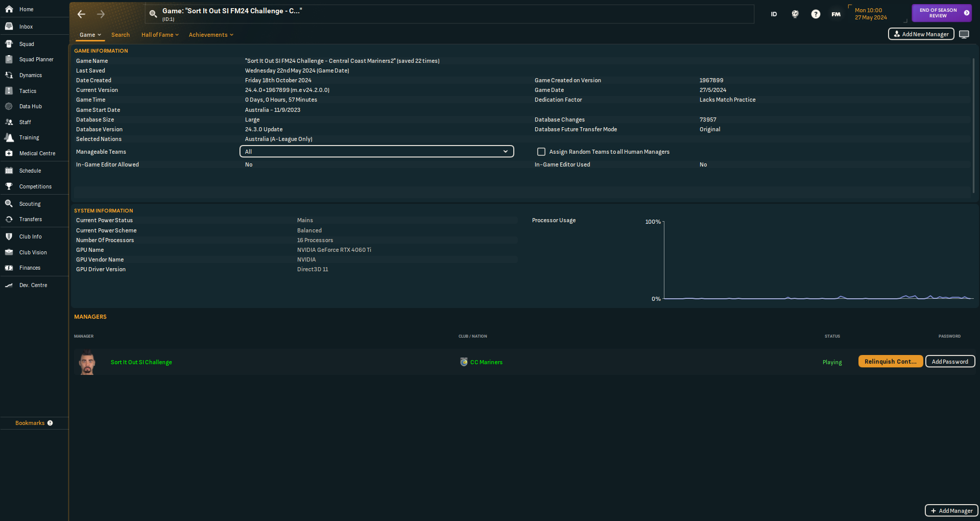This screenshot has height=521, width=980.
Task: Click the Data Hub circle icon
Action: (x=9, y=106)
